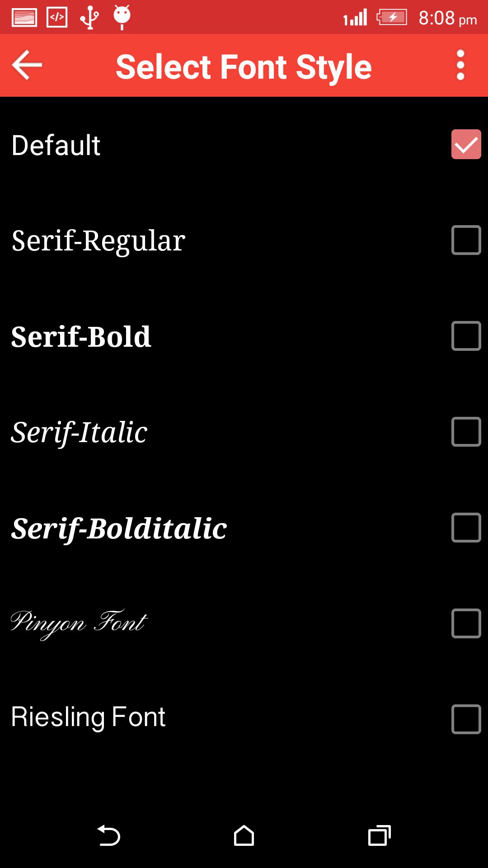Tap the Select Font Style title
This screenshot has width=488, height=868.
(244, 66)
